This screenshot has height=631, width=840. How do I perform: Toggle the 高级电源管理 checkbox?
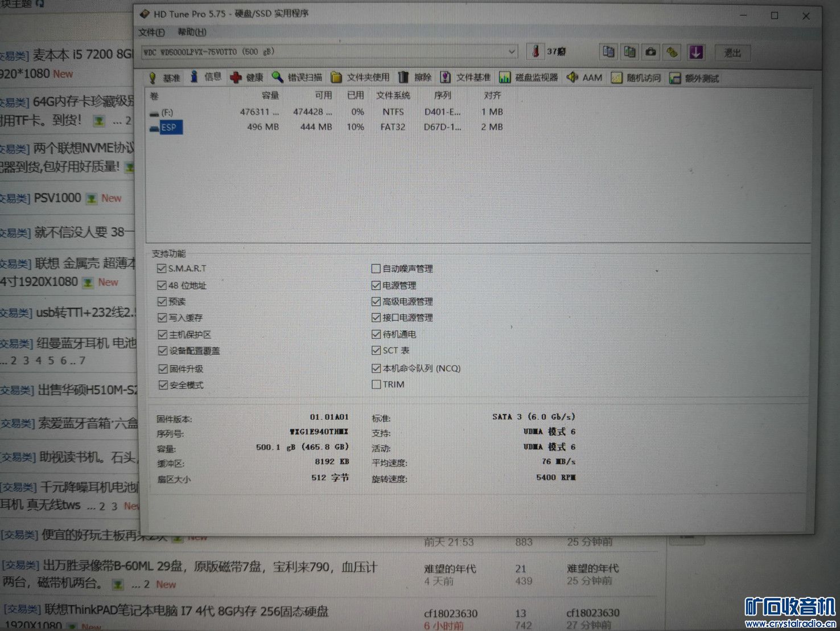point(376,301)
